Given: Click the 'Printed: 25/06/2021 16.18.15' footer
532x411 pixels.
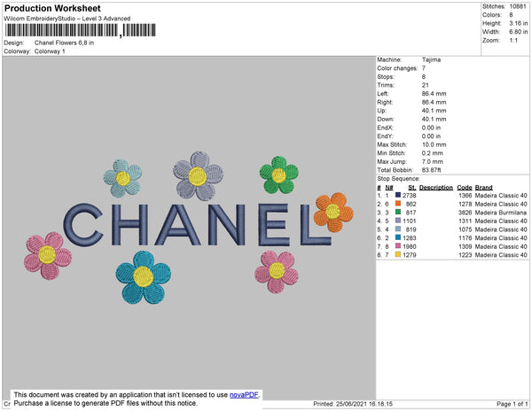Looking at the screenshot, I should (353, 404).
